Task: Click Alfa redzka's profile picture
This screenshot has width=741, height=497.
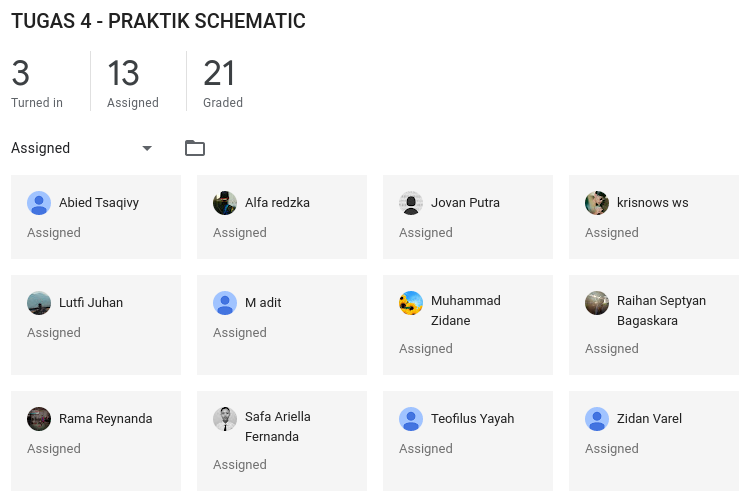Action: [x=225, y=203]
